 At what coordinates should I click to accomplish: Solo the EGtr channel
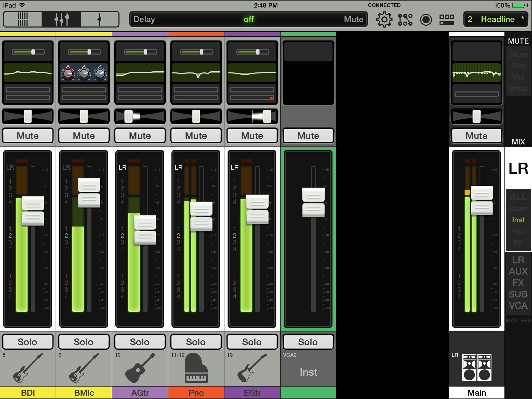click(x=252, y=342)
